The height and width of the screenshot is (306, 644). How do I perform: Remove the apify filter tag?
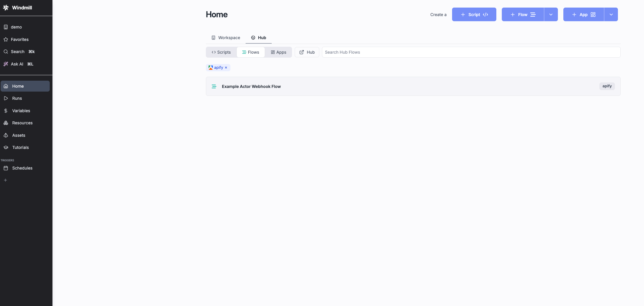coord(226,67)
